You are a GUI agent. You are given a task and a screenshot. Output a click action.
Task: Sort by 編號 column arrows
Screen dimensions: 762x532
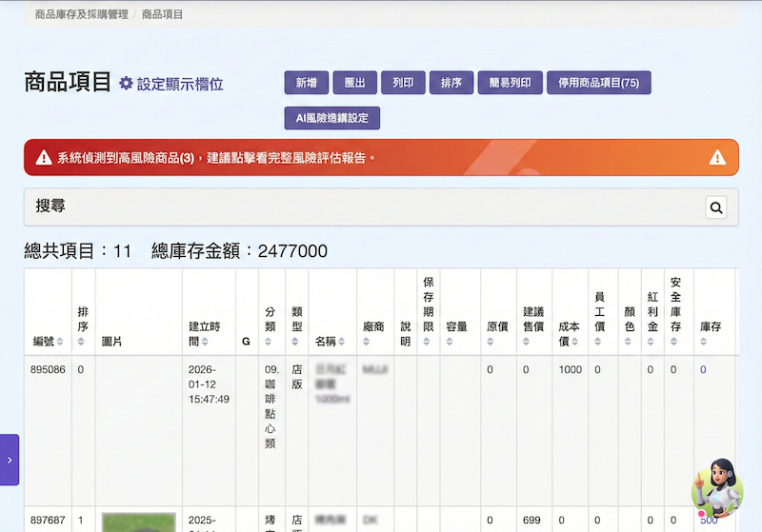coord(60,342)
